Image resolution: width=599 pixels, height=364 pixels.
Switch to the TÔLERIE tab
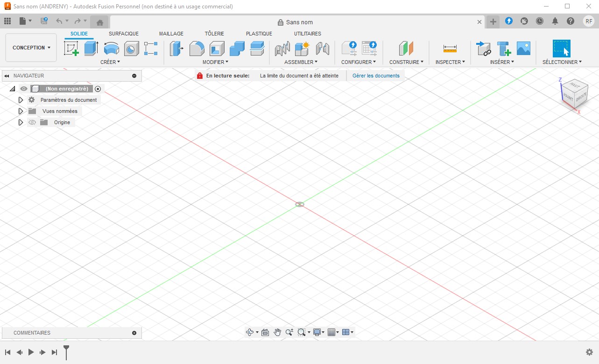point(214,34)
